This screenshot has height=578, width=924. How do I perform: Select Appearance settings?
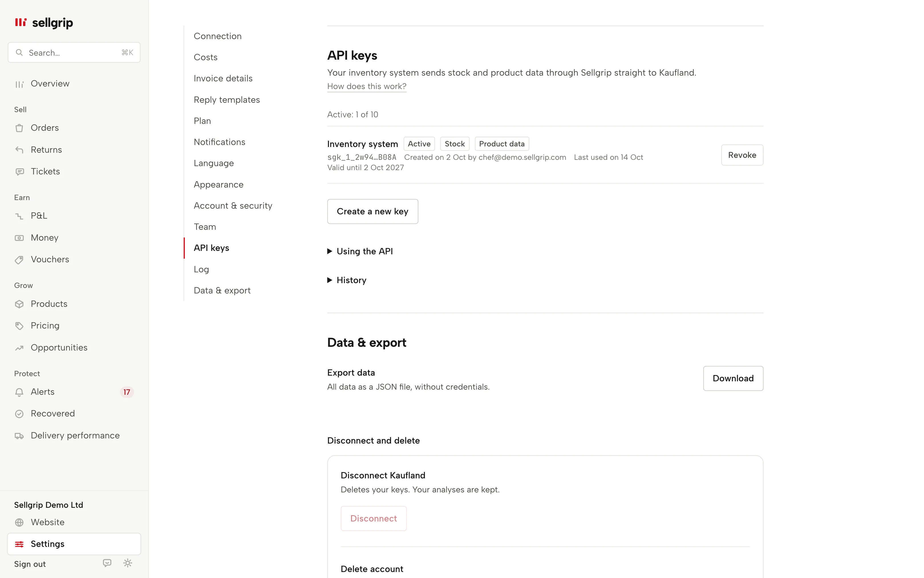point(218,184)
